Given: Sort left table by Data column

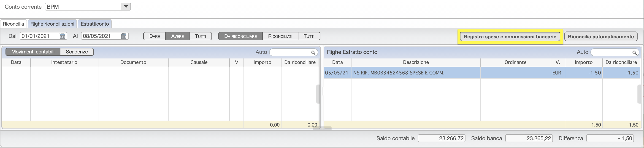Looking at the screenshot, I should point(16,62).
